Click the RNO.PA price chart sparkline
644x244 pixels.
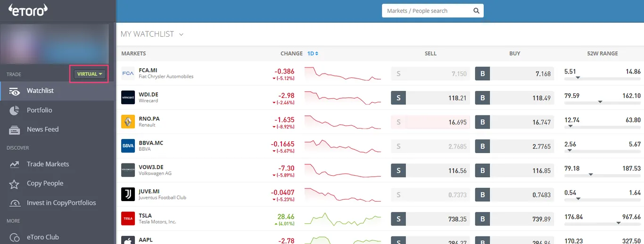tap(343, 122)
